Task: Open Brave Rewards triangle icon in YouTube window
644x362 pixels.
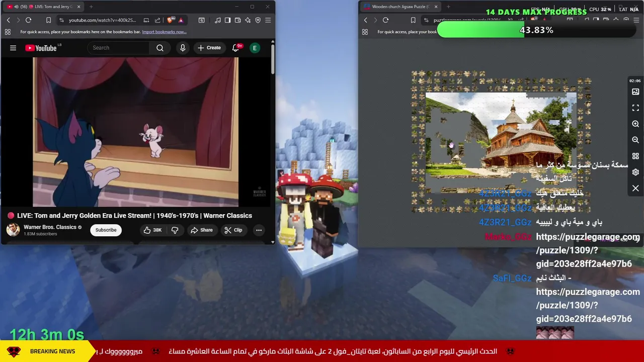Action: 181,20
